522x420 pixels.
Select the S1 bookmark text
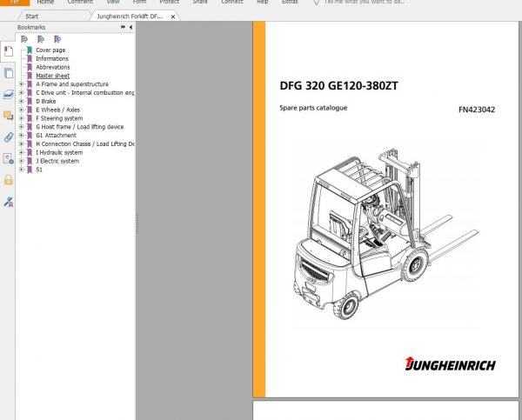click(x=39, y=170)
